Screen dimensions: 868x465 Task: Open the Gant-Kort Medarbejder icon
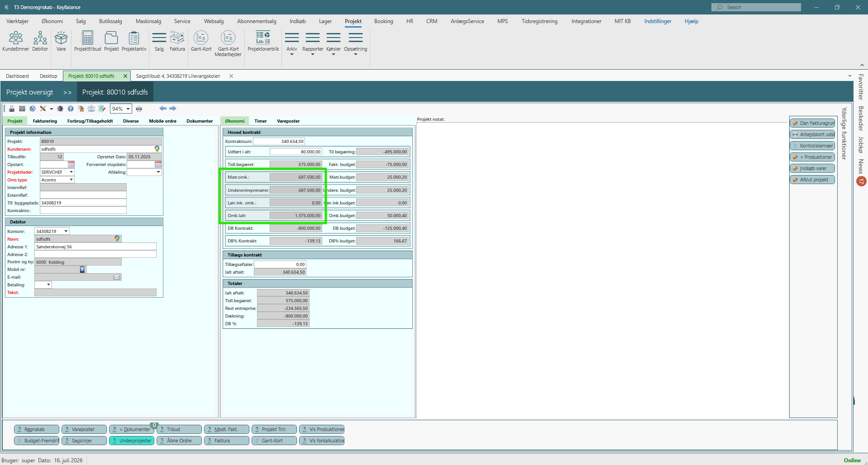click(x=228, y=43)
